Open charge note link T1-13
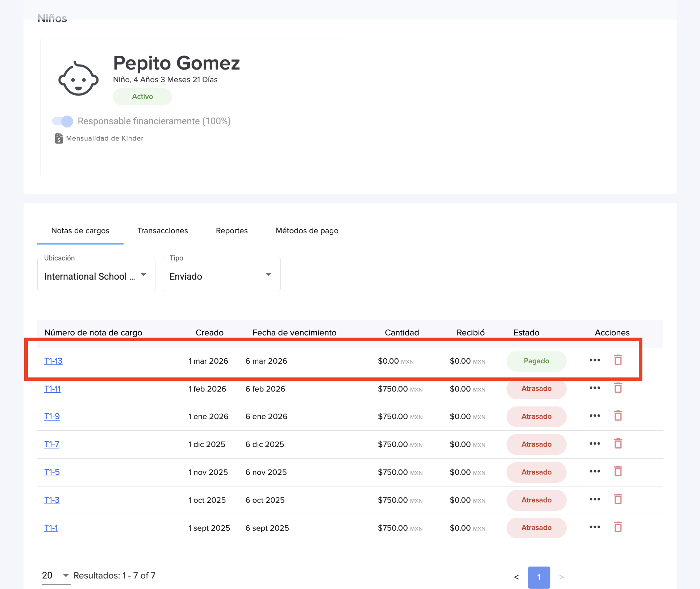The height and width of the screenshot is (589, 700). [x=53, y=361]
